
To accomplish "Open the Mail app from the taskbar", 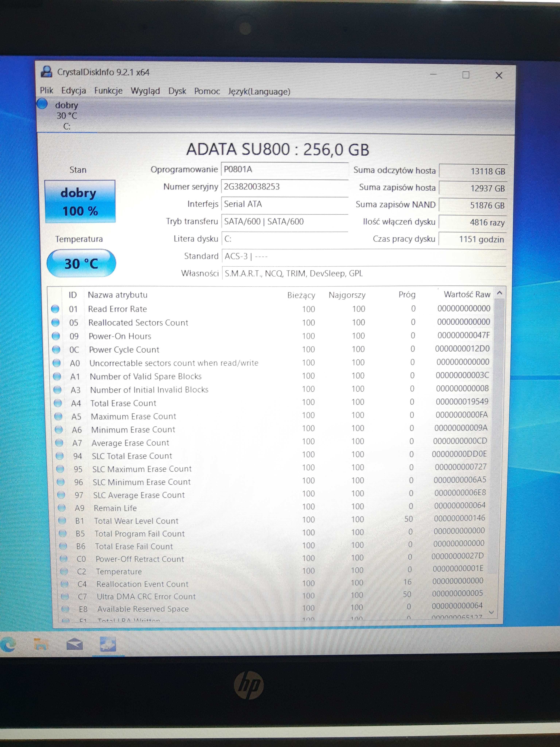I will (x=74, y=645).
